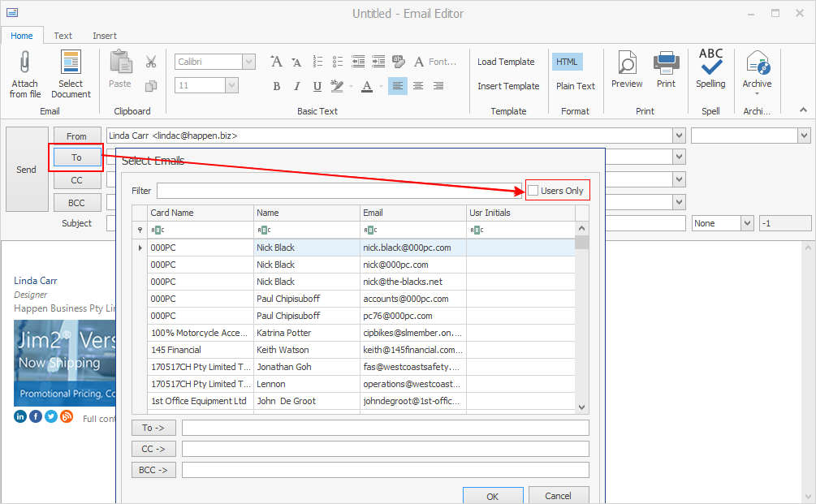Switch the format to Plain Text
Image resolution: width=816 pixels, height=504 pixels.
[x=575, y=86]
